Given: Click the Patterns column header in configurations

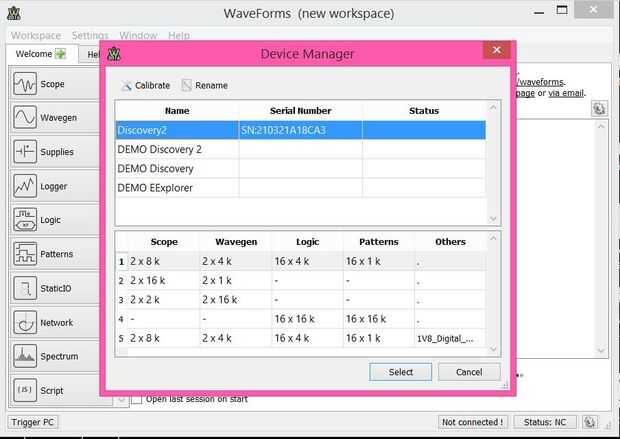Looking at the screenshot, I should tap(379, 242).
